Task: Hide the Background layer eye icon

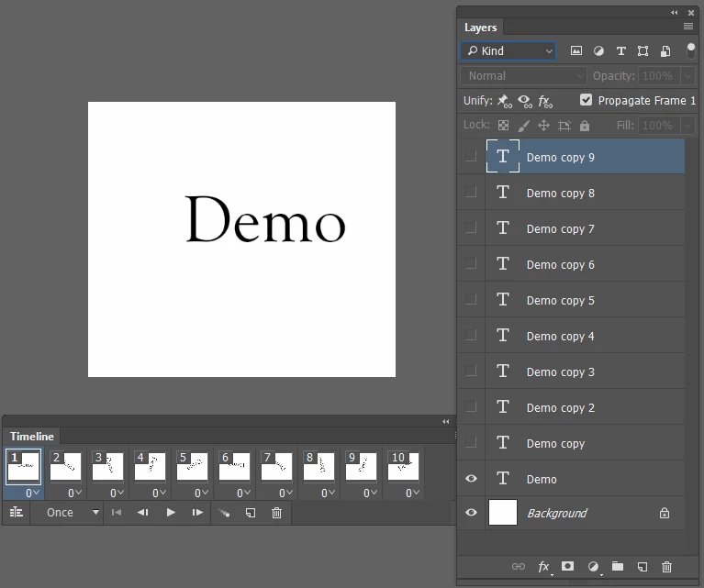Action: coord(471,512)
